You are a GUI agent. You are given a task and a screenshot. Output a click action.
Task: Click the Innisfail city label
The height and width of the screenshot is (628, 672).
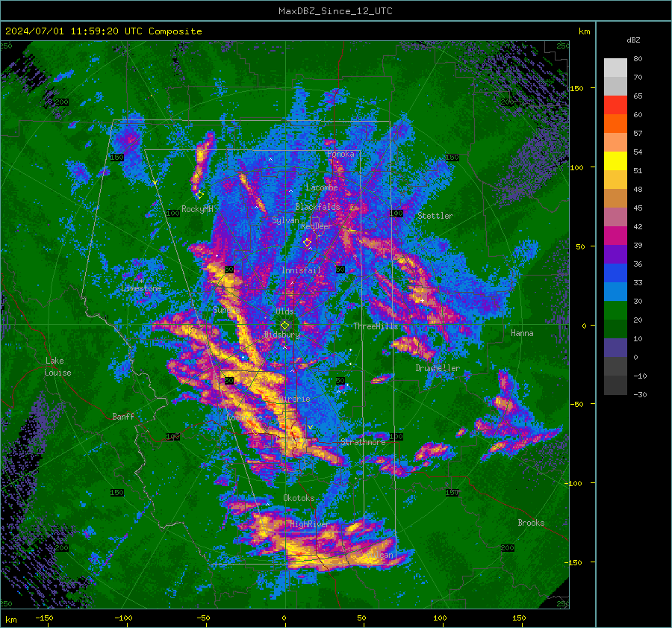point(301,270)
